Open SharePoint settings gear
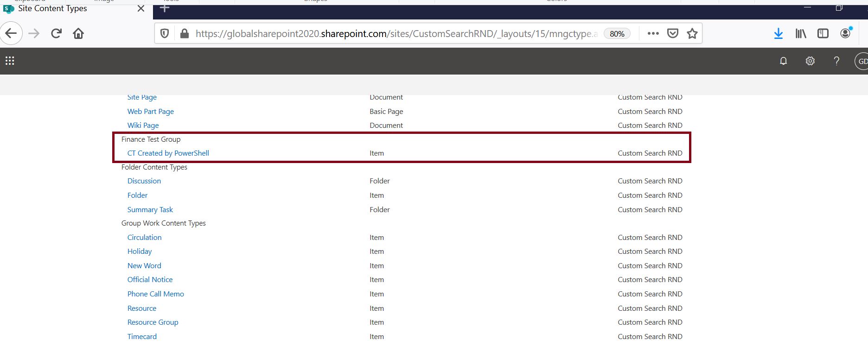Screen dimensions: 868x346 pyautogui.click(x=810, y=61)
